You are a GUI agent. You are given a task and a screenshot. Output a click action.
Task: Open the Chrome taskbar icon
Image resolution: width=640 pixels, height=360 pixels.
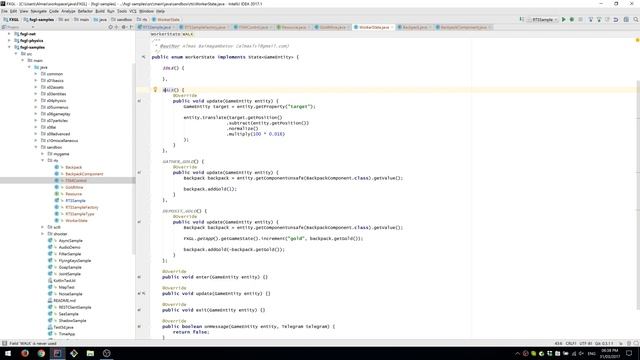[x=41, y=353]
